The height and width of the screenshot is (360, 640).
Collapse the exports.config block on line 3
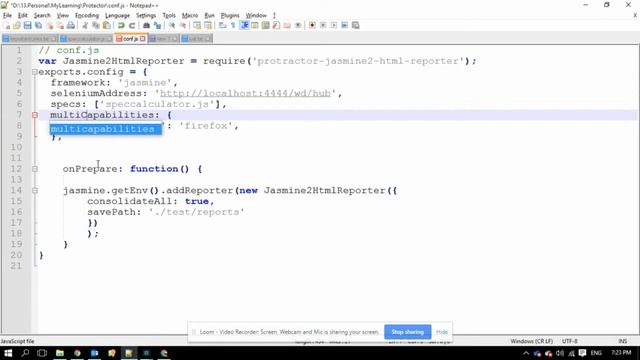[x=35, y=72]
